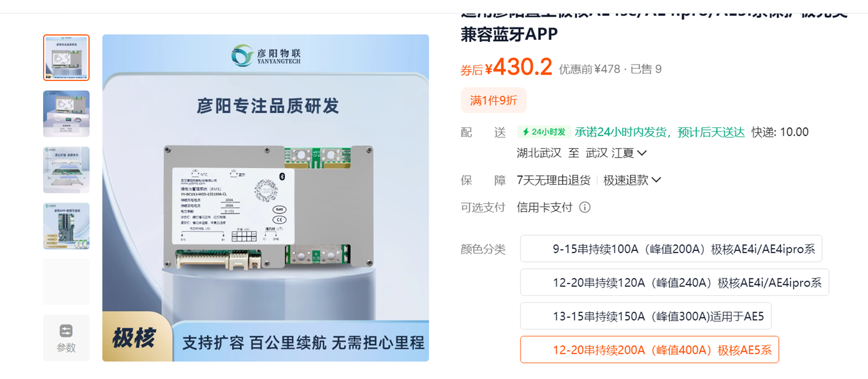Select the second product thumbnail
Screen dimensions: 868x379
pos(66,114)
